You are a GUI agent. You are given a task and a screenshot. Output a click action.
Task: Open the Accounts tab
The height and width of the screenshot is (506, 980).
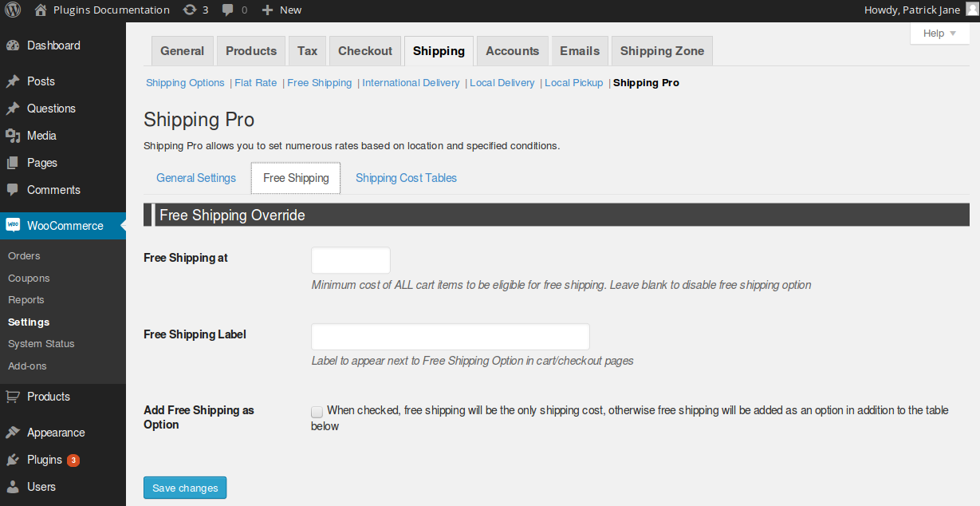click(513, 50)
